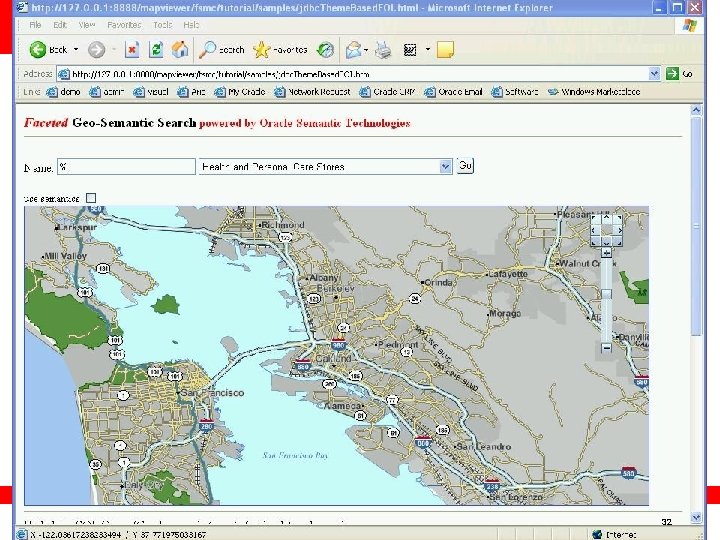Zoom in with map plus button
Image resolution: width=720 pixels, height=540 pixels.
pos(607,253)
